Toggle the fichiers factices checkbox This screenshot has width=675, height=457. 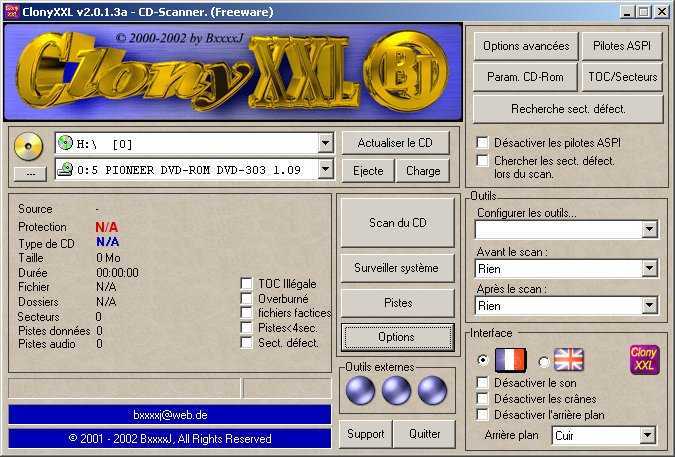pos(246,313)
